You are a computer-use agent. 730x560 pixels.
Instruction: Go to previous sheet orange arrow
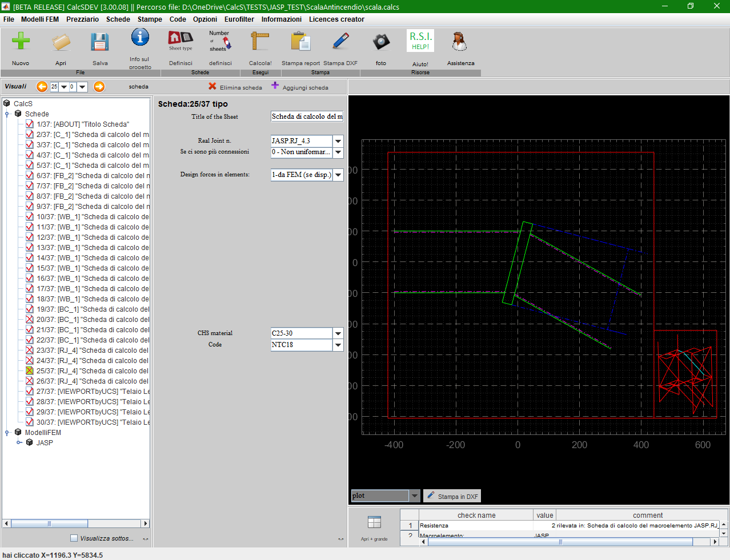click(42, 87)
